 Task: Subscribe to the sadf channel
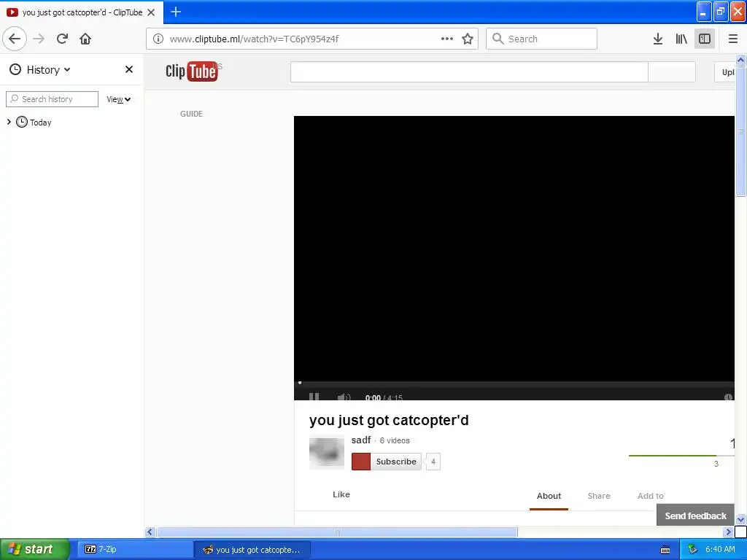387,462
